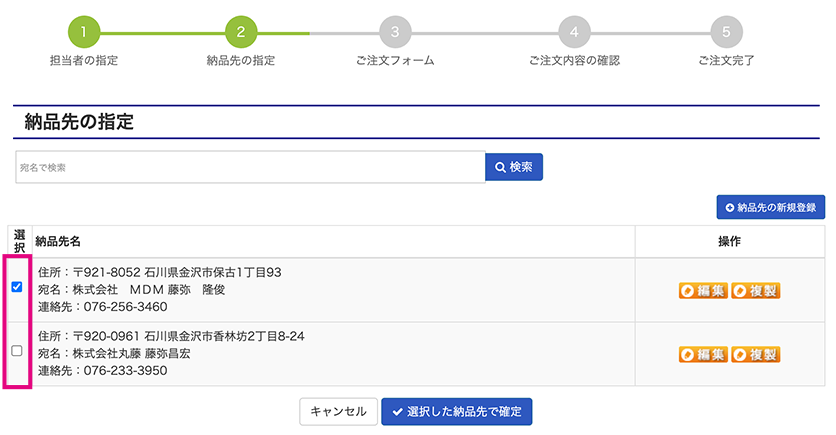The width and height of the screenshot is (836, 435).
Task: Open step 4 ご注文内容の確認
Action: [574, 32]
